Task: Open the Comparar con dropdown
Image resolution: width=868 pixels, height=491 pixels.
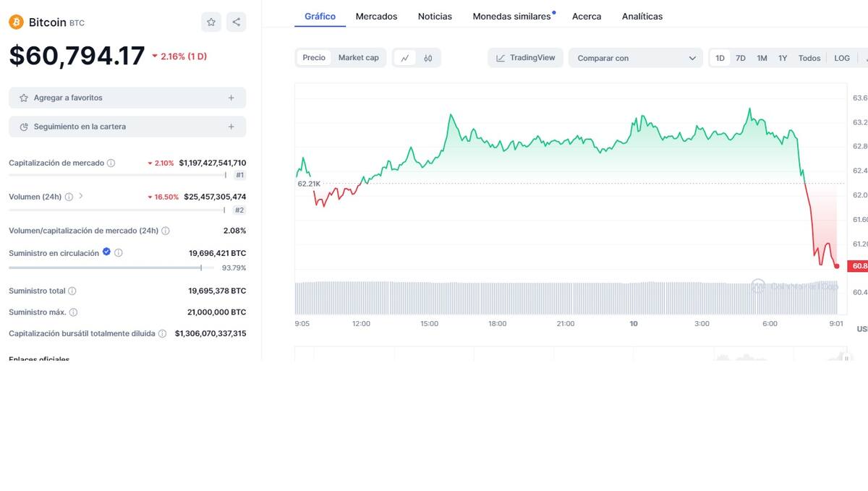Action: (635, 58)
